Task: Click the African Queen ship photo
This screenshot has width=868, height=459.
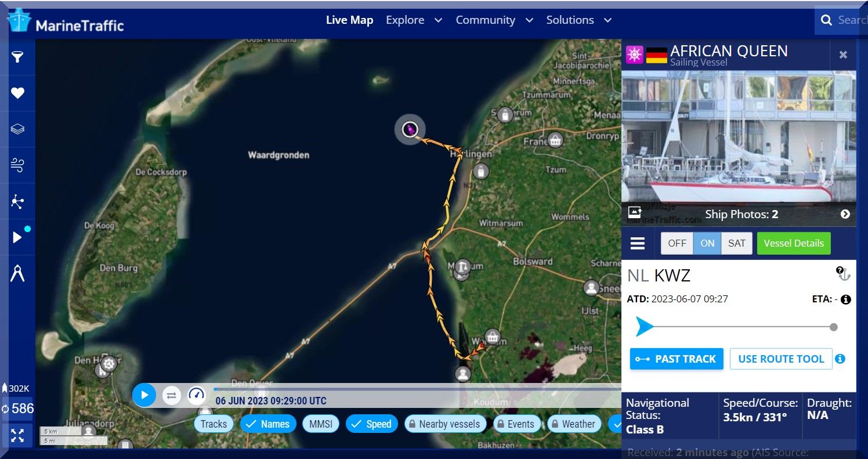Action: point(738,136)
